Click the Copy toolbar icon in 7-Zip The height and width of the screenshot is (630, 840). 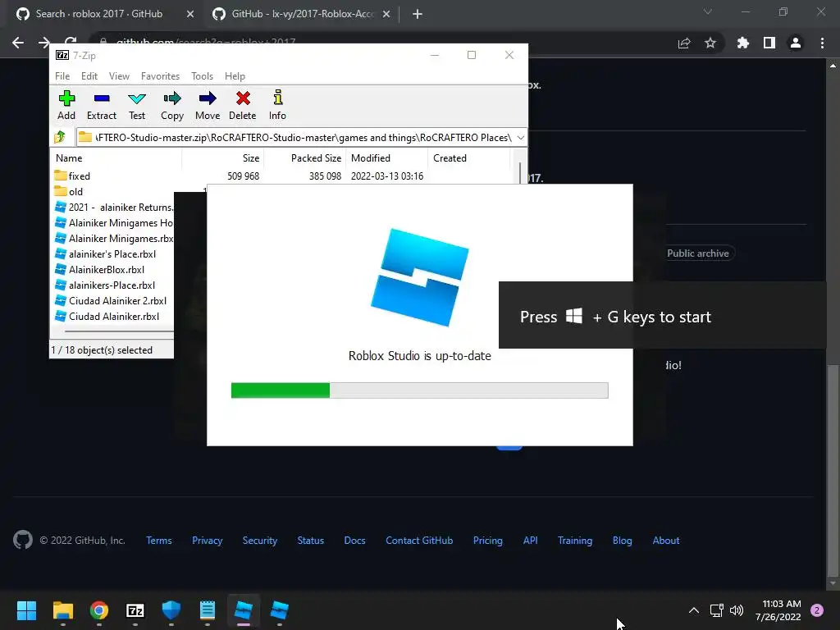172,105
